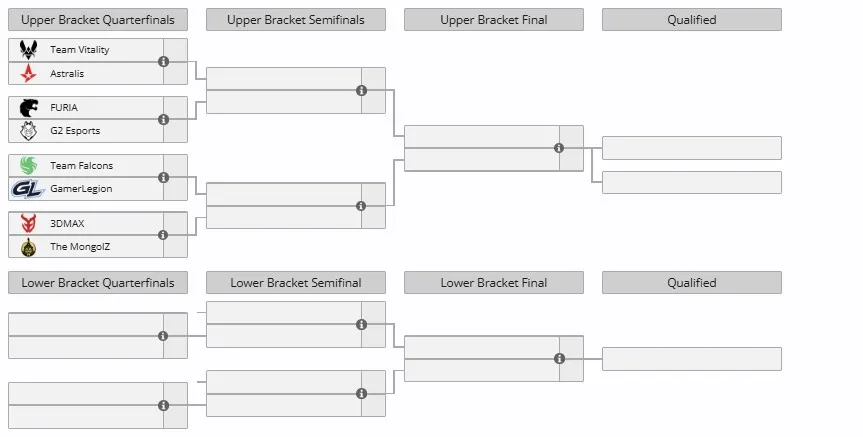Click the GamerLegion GL logo
The image size is (863, 437).
click(x=28, y=189)
